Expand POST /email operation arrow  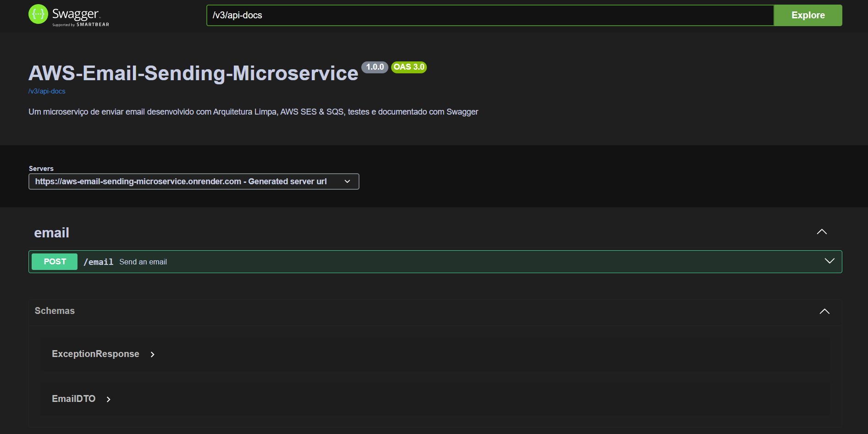tap(829, 261)
